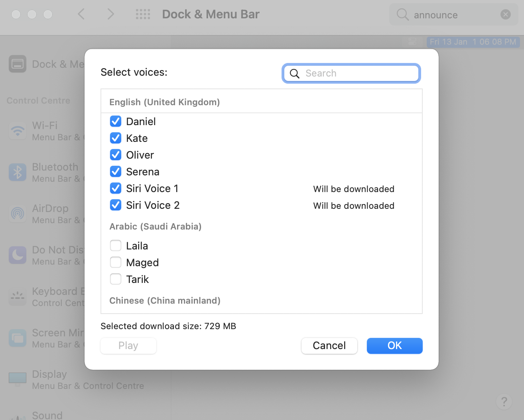Cancel the voice selection dialog
Image resolution: width=524 pixels, height=420 pixels.
point(329,345)
